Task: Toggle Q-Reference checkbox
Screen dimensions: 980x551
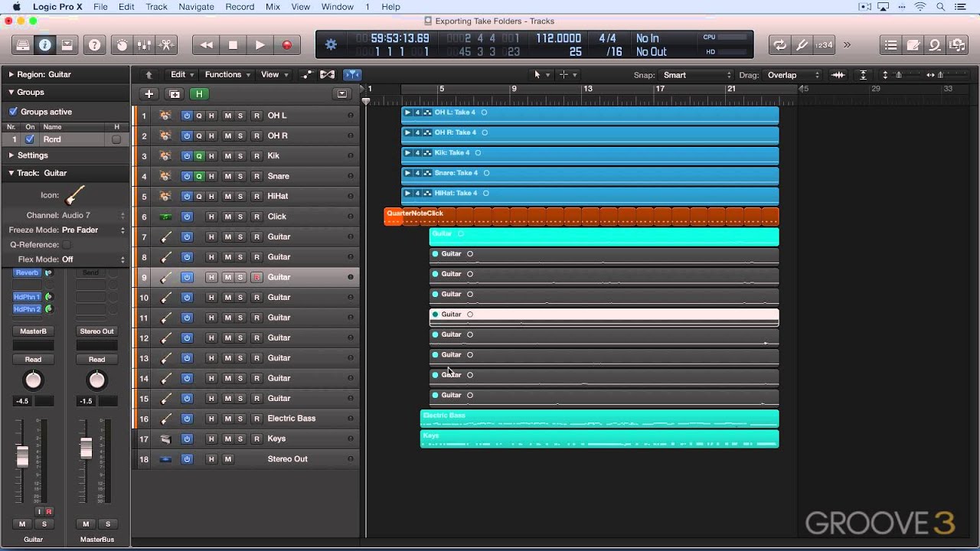Action: [66, 245]
